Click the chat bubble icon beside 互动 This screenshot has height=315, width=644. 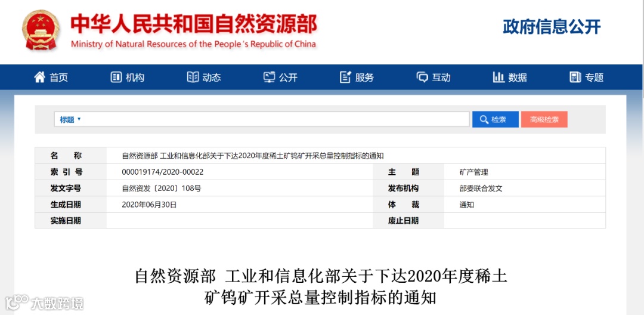click(x=422, y=77)
